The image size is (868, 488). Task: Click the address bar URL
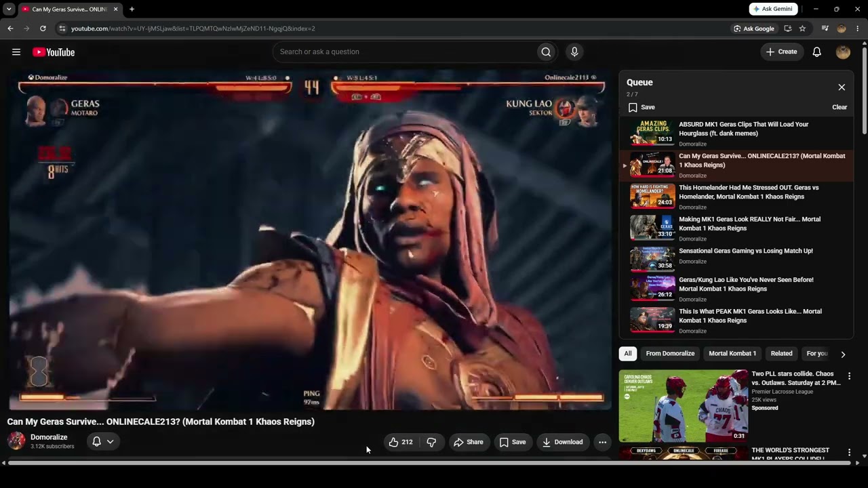coord(193,28)
